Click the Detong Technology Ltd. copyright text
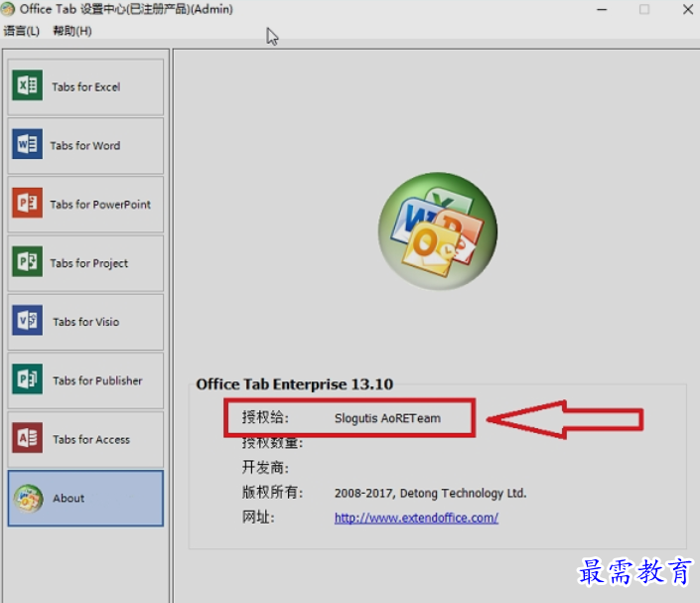The image size is (700, 603). click(430, 493)
